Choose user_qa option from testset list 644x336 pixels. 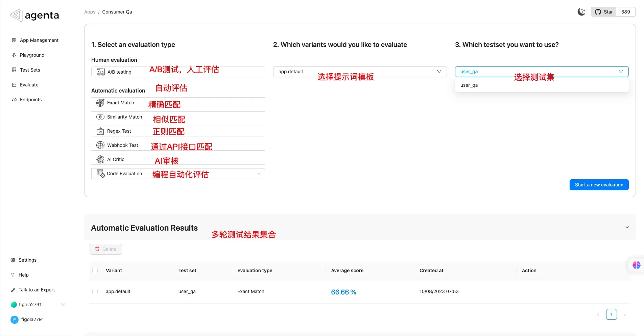click(x=469, y=85)
